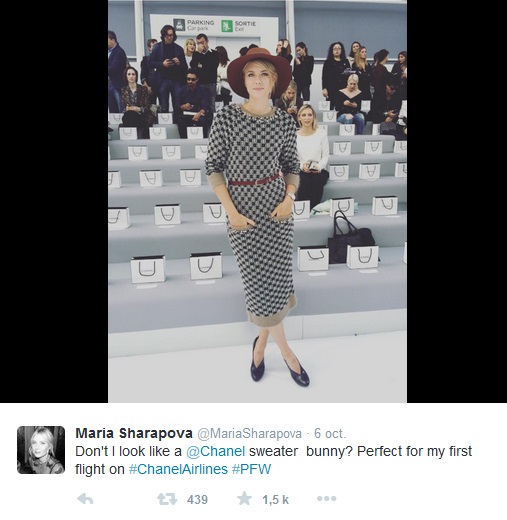Click the 1,5 k favorites count
The image size is (507, 520).
(275, 500)
